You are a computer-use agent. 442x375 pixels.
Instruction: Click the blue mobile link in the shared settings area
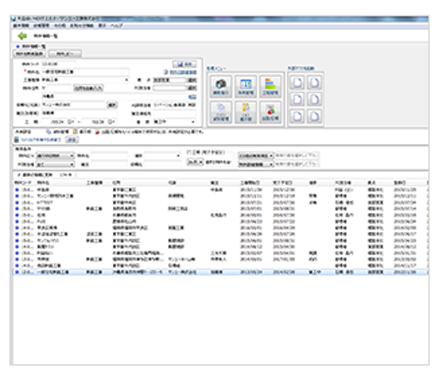(x=41, y=140)
